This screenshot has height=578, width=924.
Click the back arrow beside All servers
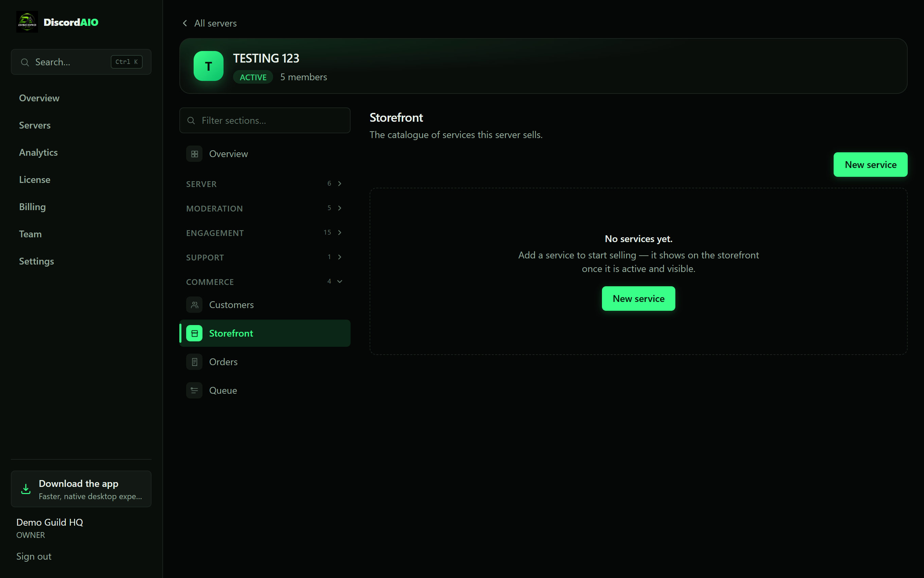point(185,23)
